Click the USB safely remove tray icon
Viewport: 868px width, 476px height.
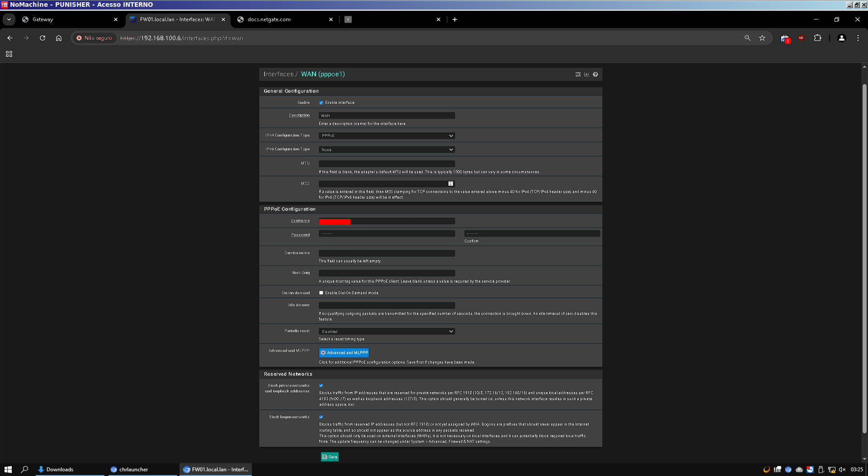(x=821, y=469)
